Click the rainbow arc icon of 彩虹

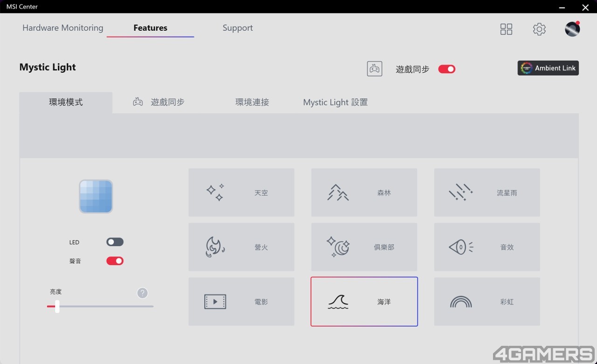(461, 302)
